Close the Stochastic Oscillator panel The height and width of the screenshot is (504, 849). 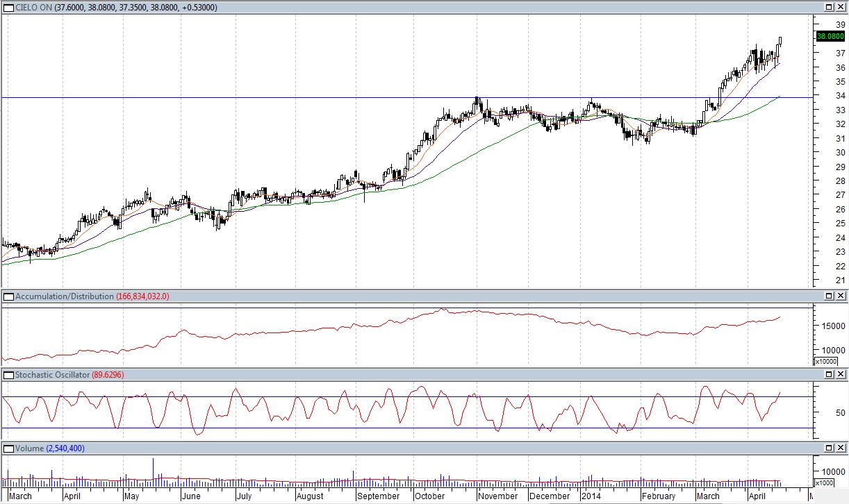click(x=841, y=375)
